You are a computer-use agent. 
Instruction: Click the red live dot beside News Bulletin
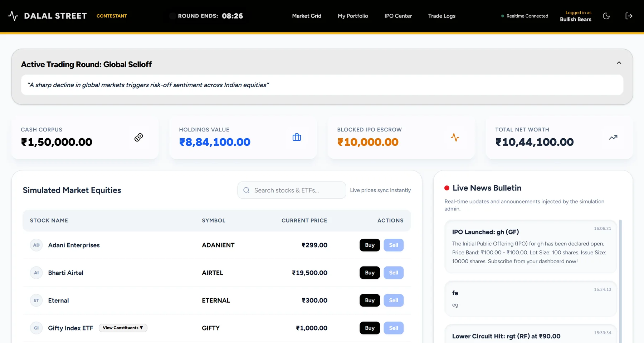click(x=447, y=188)
